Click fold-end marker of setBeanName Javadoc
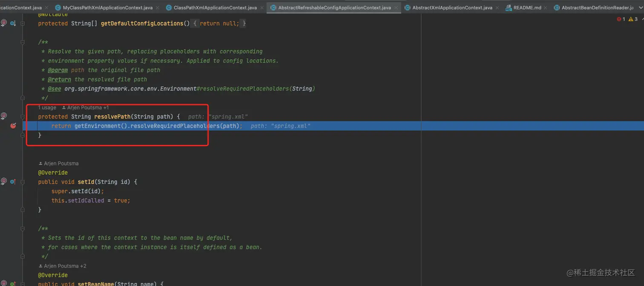644x286 pixels. point(23,257)
